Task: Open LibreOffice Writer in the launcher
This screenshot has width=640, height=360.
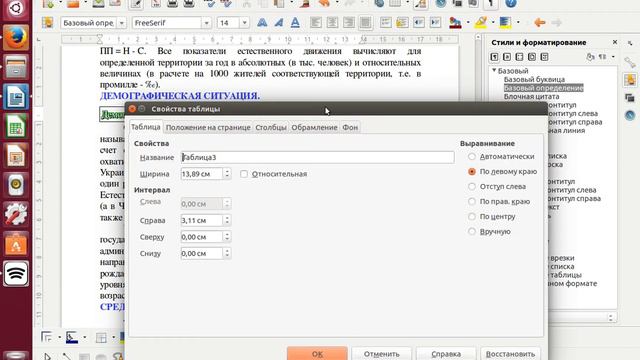Action: [x=16, y=97]
